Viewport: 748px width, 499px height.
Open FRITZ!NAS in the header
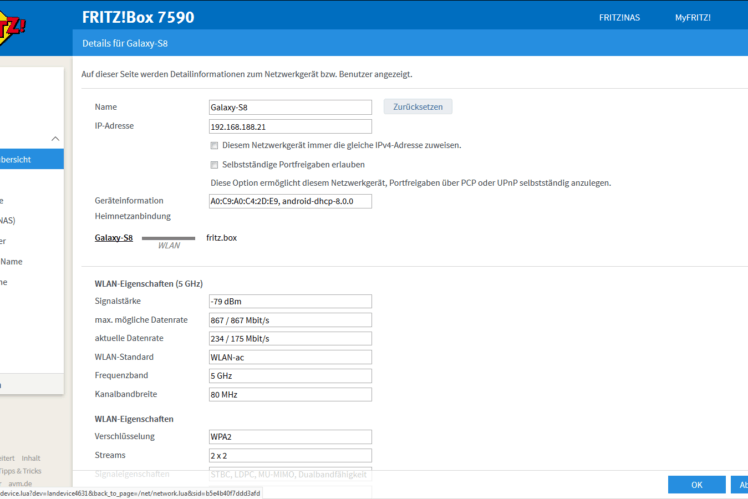619,18
